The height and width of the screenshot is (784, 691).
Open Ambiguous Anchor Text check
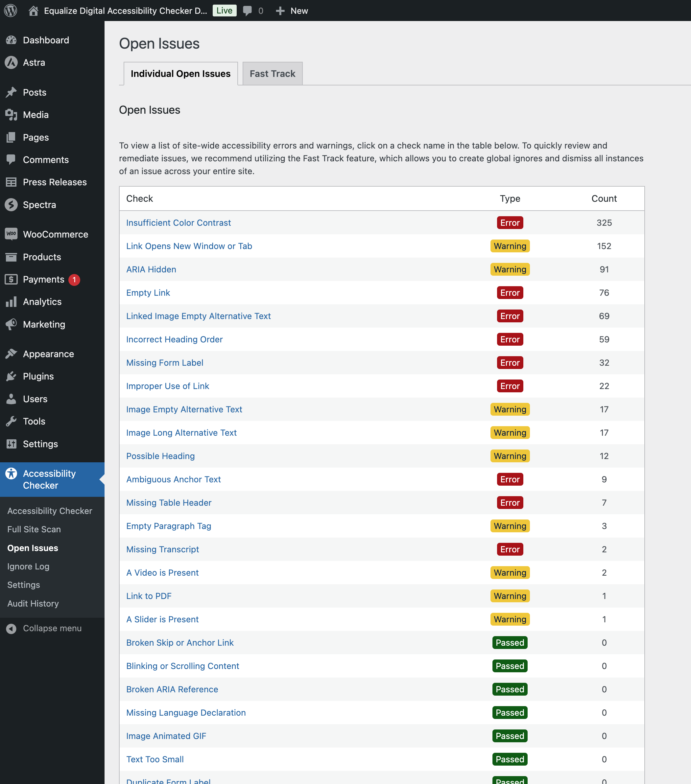[x=174, y=479]
